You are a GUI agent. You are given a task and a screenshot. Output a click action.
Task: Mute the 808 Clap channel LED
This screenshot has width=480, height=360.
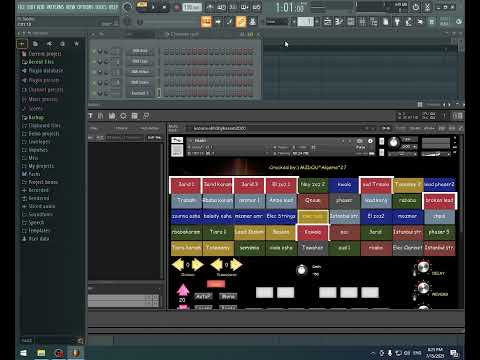pyautogui.click(x=94, y=61)
